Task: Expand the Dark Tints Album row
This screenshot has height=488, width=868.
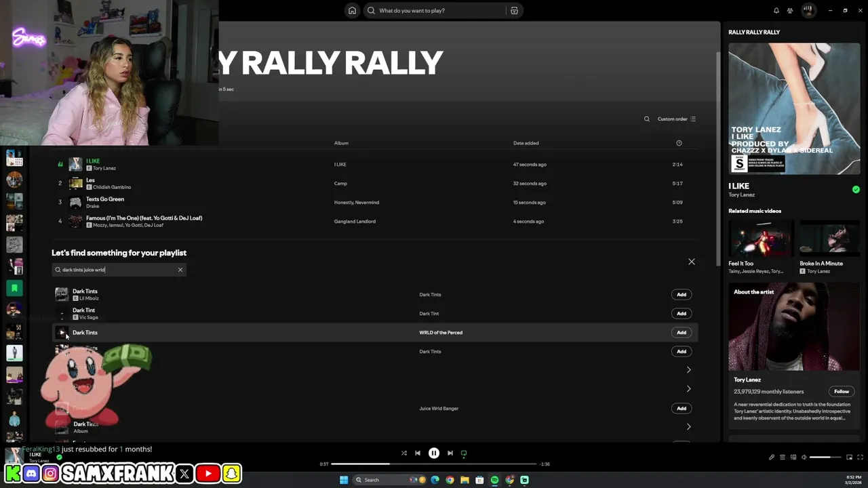Action: pyautogui.click(x=688, y=426)
